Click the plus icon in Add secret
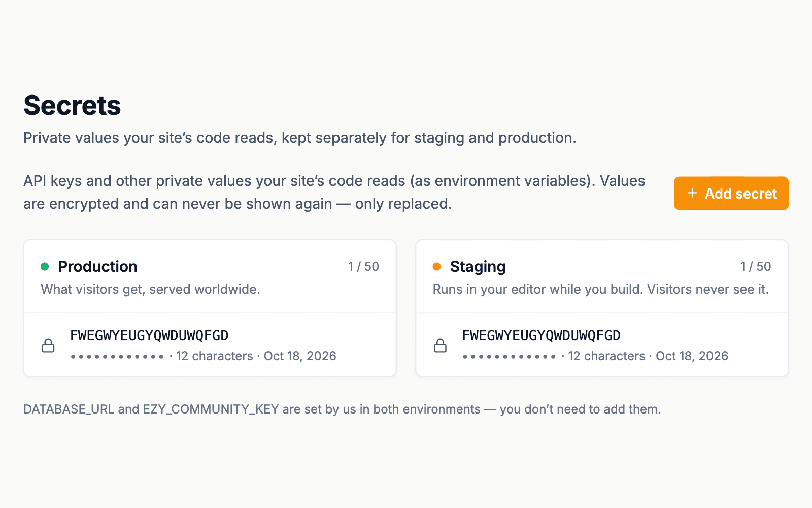 (692, 193)
